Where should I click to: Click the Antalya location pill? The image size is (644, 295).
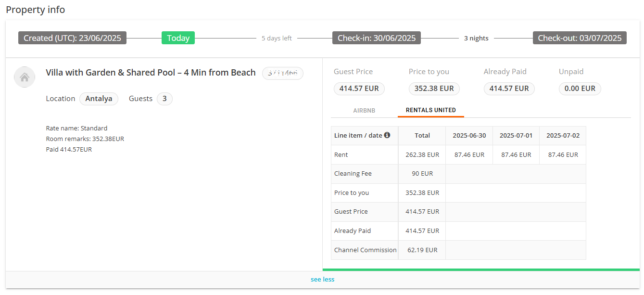click(x=99, y=99)
